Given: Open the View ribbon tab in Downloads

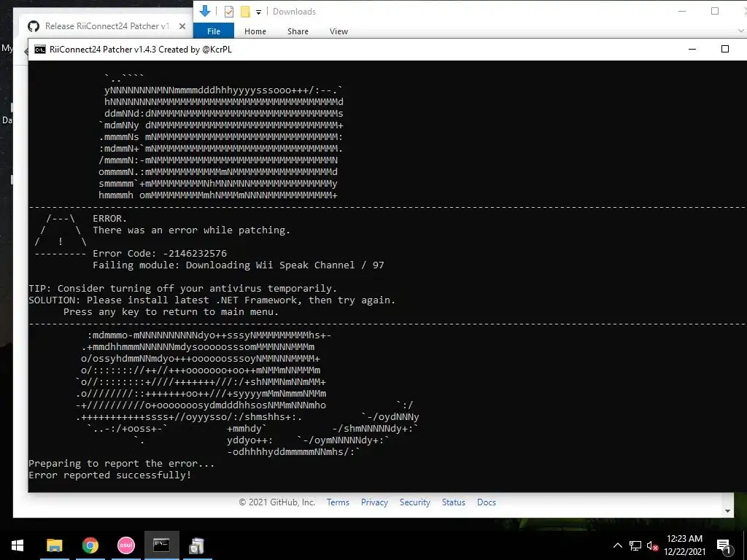Looking at the screenshot, I should [338, 31].
